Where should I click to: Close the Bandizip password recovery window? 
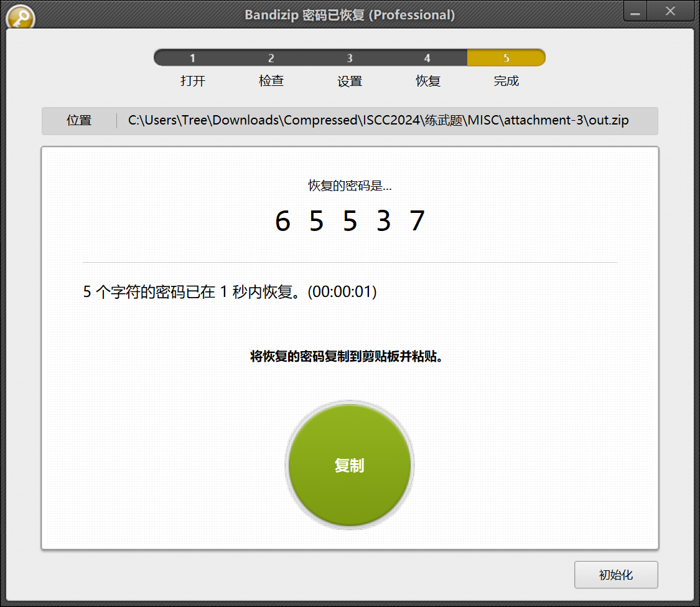click(670, 11)
